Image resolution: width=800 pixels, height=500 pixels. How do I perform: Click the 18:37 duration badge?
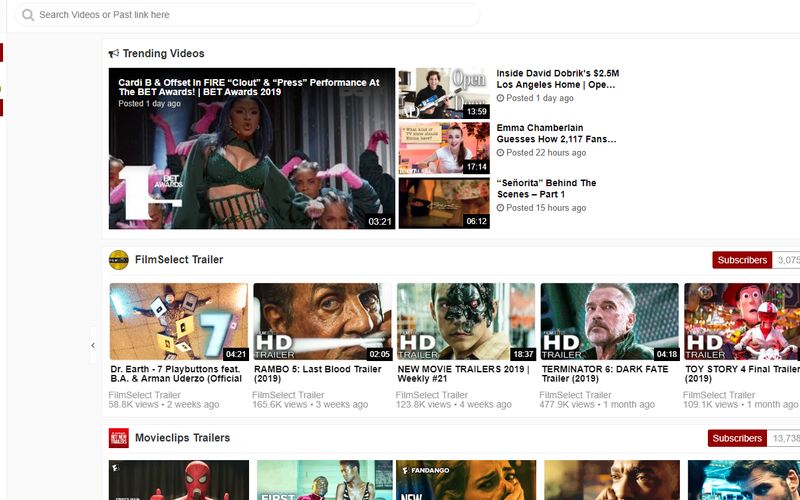(x=523, y=354)
